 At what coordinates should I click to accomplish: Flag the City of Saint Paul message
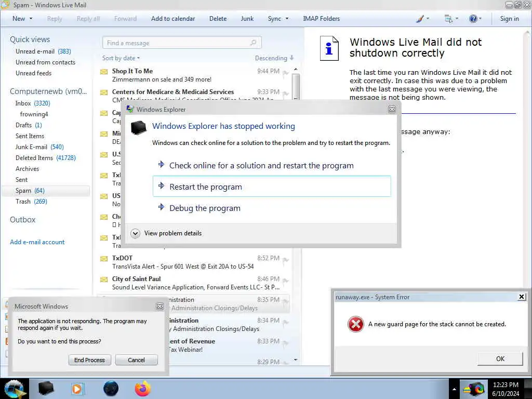286,281
